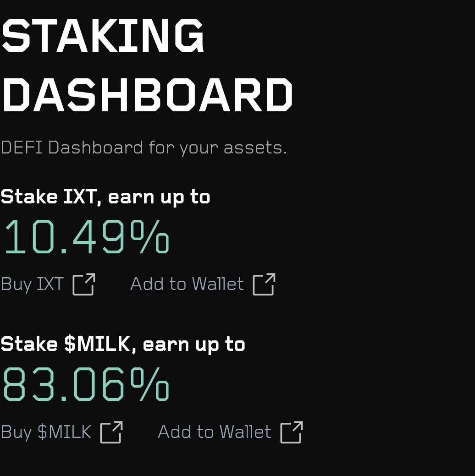This screenshot has width=475, height=476.
Task: Click the 'Stake IXT, earn up to' heading
Action: [105, 197]
